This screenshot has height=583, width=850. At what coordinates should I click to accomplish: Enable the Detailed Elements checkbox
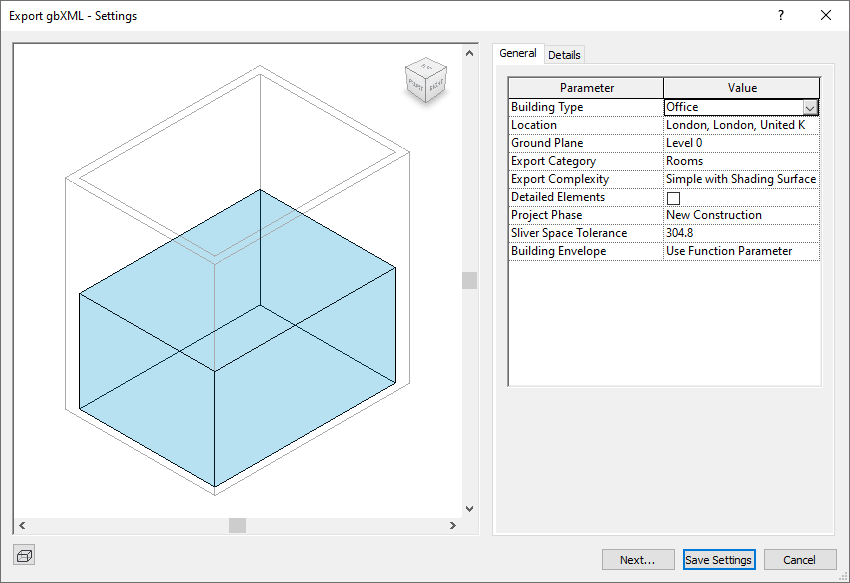pyautogui.click(x=673, y=197)
